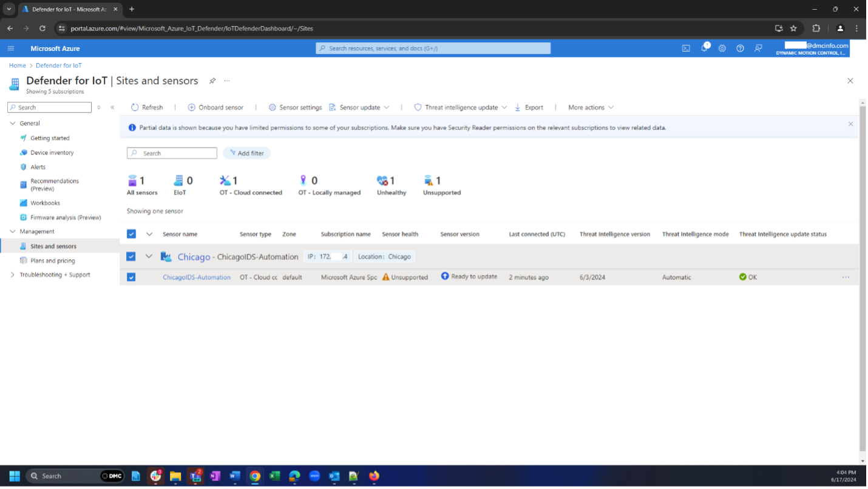Click the Add filter button
Image resolution: width=868 pixels, height=489 pixels.
[246, 153]
